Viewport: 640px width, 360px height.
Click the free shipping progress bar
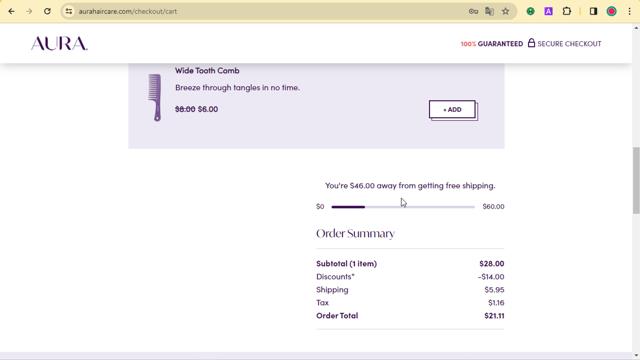click(x=403, y=207)
